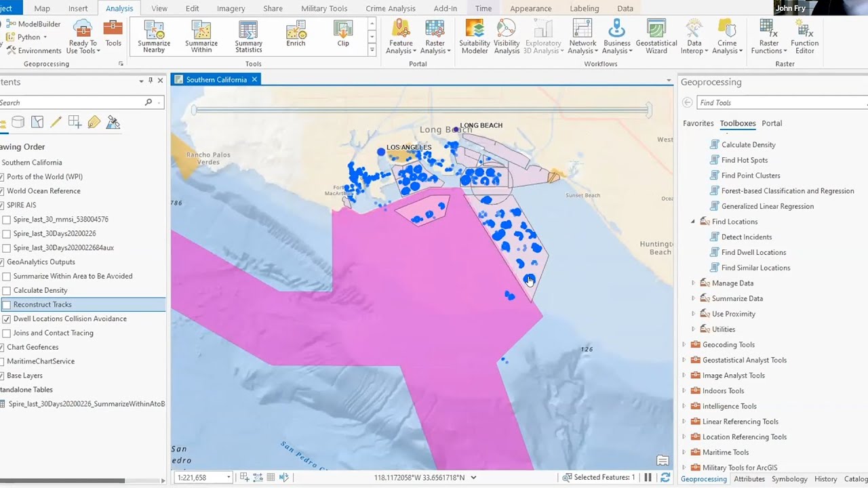Screen dimensions: 868x488
Task: Open Data Interop tools
Action: pyautogui.click(x=694, y=37)
